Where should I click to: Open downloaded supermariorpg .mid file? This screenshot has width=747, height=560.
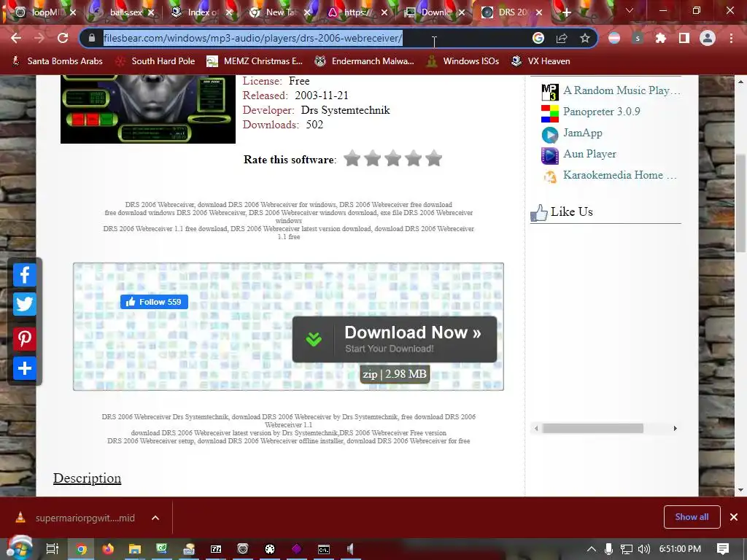76,518
